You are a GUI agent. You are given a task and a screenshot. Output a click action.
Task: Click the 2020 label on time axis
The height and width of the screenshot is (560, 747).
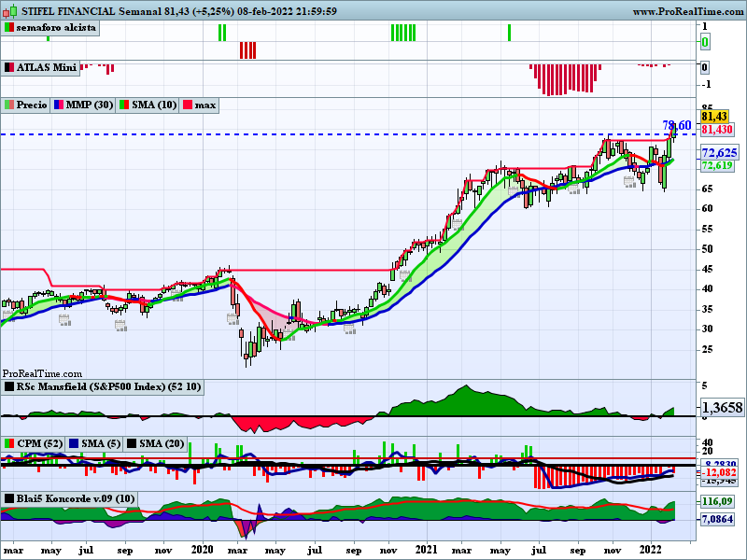tap(203, 550)
